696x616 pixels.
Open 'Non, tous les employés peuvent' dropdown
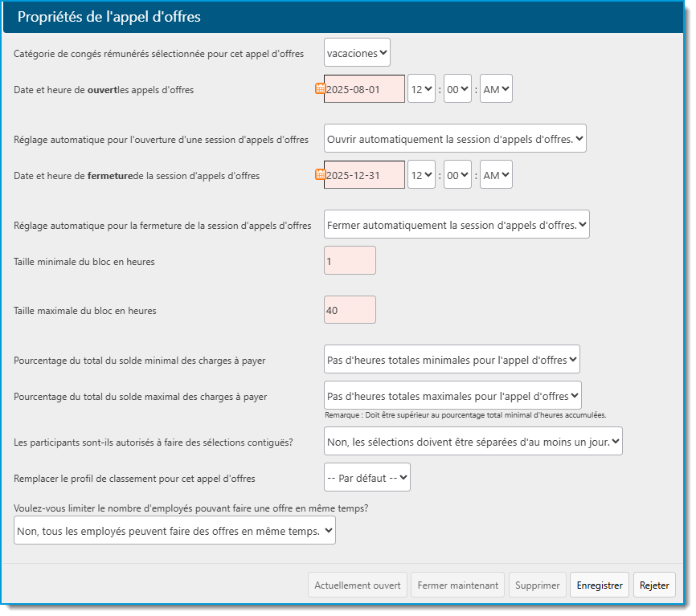point(174,530)
